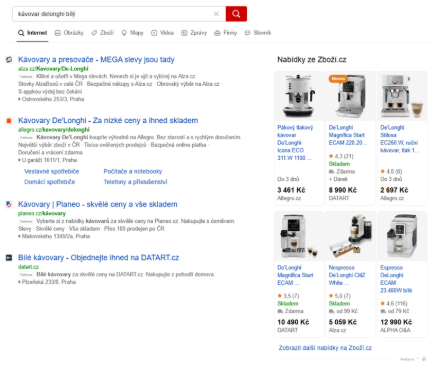Open 'Kávovary De'Longhi - Za nízké ceny' result
The height and width of the screenshot is (369, 438).
(108, 121)
